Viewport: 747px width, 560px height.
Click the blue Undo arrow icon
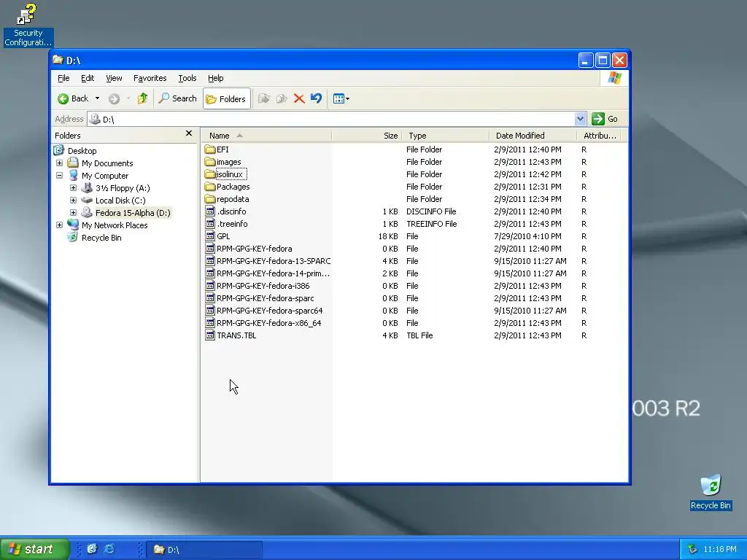[316, 98]
